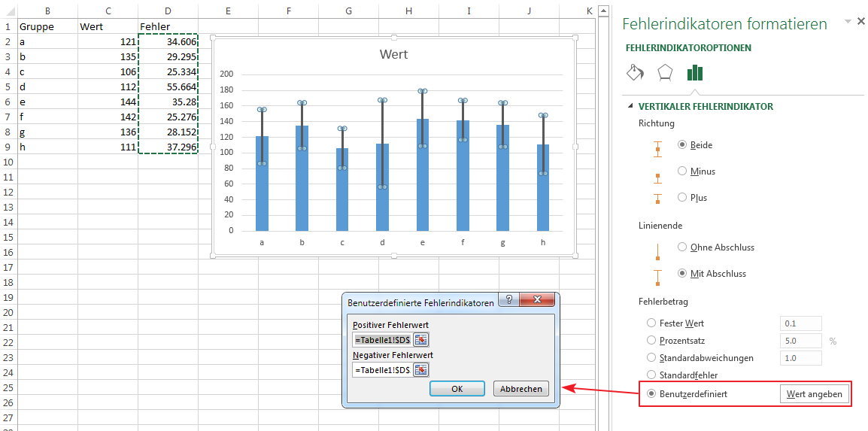Choose Mit Abschluss line end
868x431 pixels.
[682, 273]
